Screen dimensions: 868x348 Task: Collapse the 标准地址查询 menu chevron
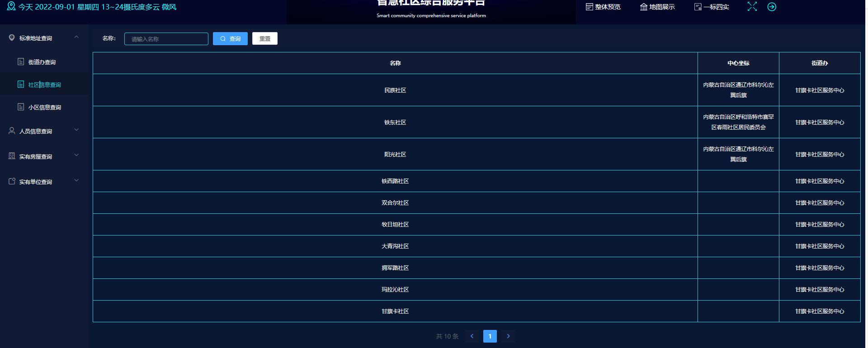point(76,38)
